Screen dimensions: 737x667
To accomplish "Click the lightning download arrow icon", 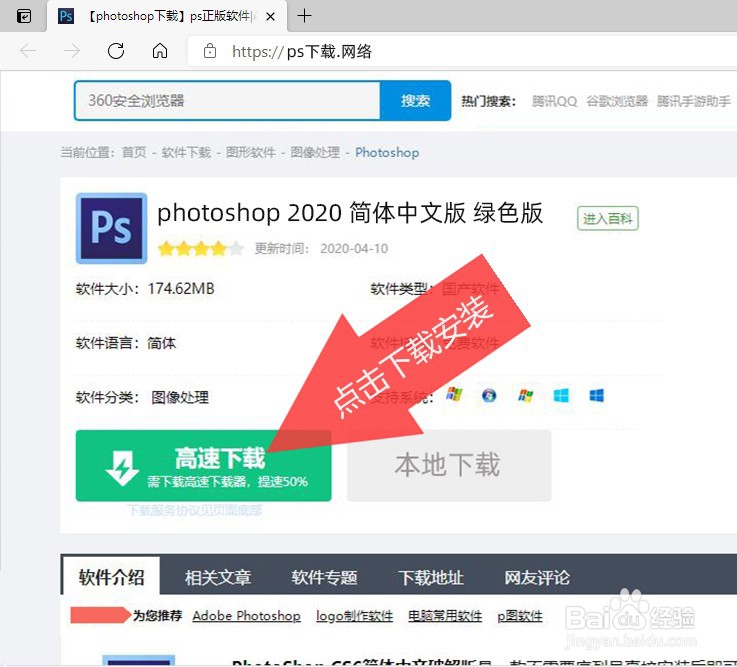I will pos(122,468).
